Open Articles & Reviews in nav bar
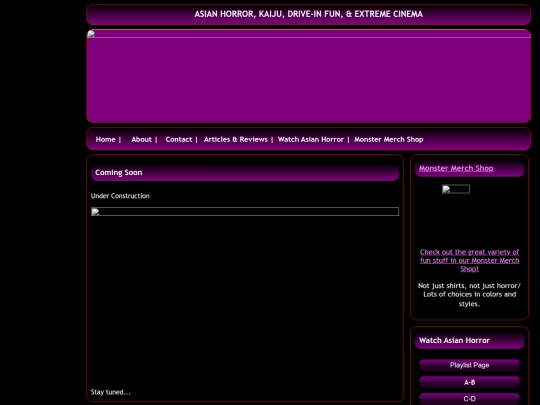This screenshot has width=540, height=405. pyautogui.click(x=236, y=139)
